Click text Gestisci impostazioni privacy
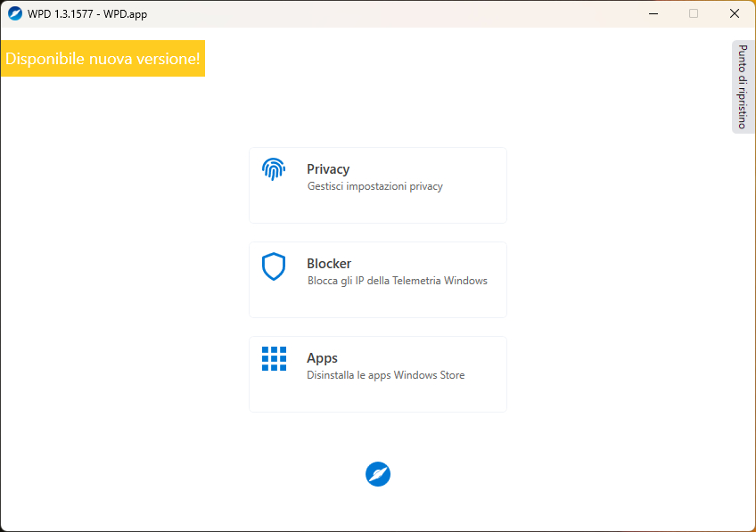 (x=375, y=186)
